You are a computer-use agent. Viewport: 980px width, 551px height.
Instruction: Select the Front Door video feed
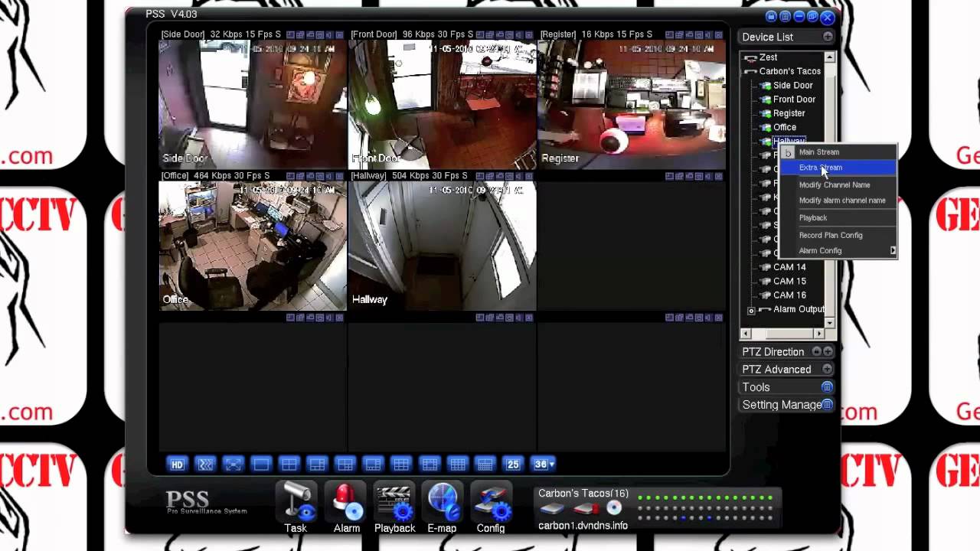pos(442,104)
